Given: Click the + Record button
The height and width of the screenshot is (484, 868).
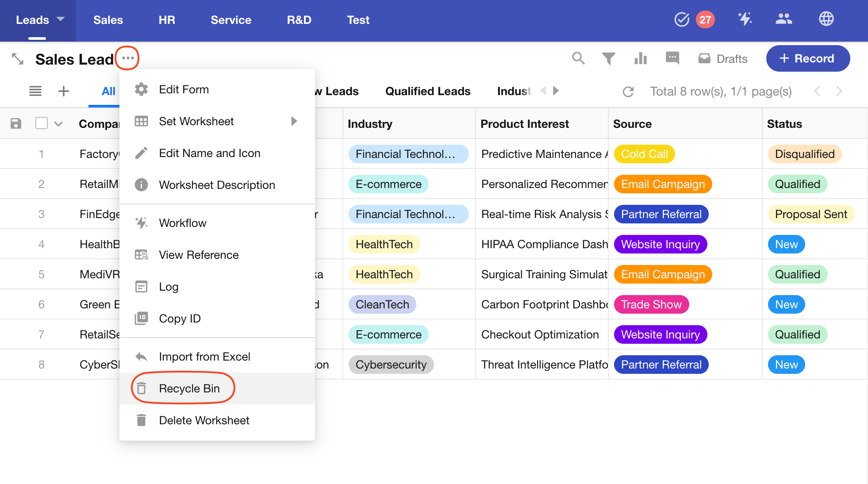Looking at the screenshot, I should coord(807,58).
